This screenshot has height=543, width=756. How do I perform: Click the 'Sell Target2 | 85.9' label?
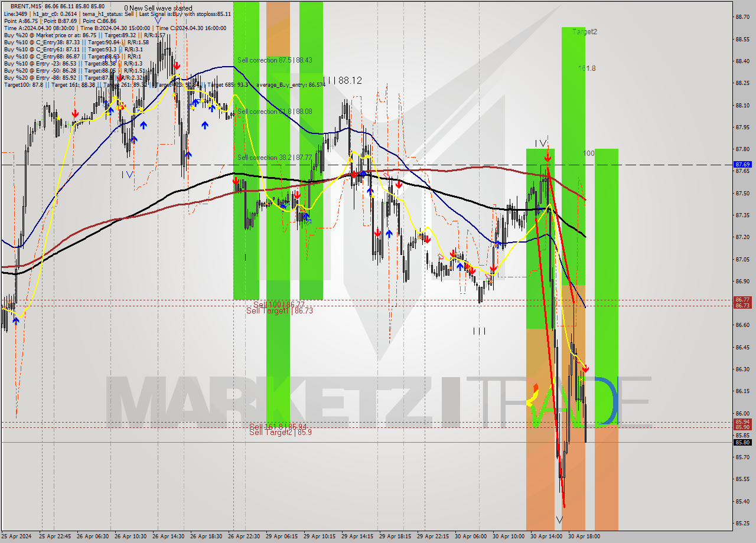(281, 432)
